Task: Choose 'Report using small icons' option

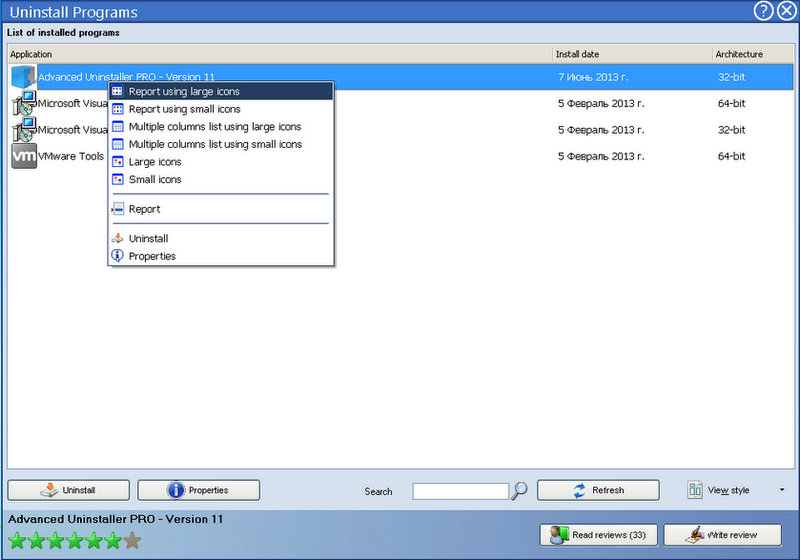Action: (221, 109)
